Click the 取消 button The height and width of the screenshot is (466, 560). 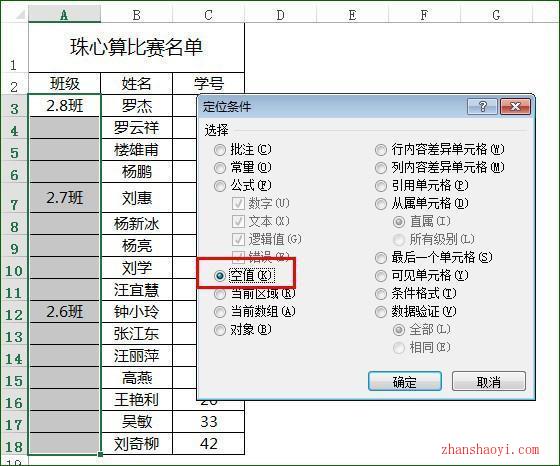click(x=489, y=381)
